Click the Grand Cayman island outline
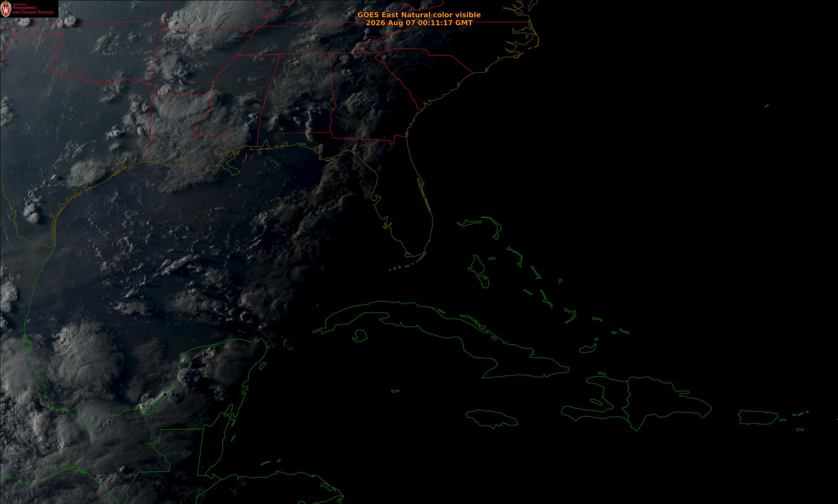This screenshot has height=504, width=838. click(395, 391)
